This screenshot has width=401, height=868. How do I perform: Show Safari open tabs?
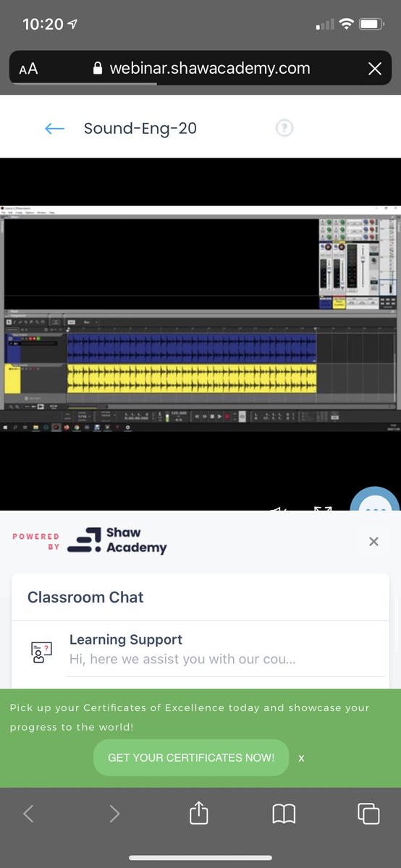pos(368,814)
